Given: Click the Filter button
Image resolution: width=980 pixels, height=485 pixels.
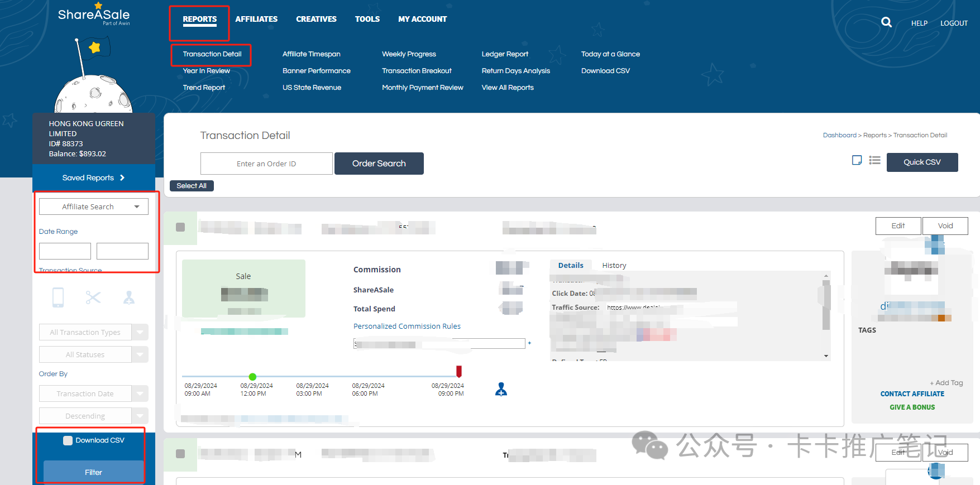Looking at the screenshot, I should [94, 472].
